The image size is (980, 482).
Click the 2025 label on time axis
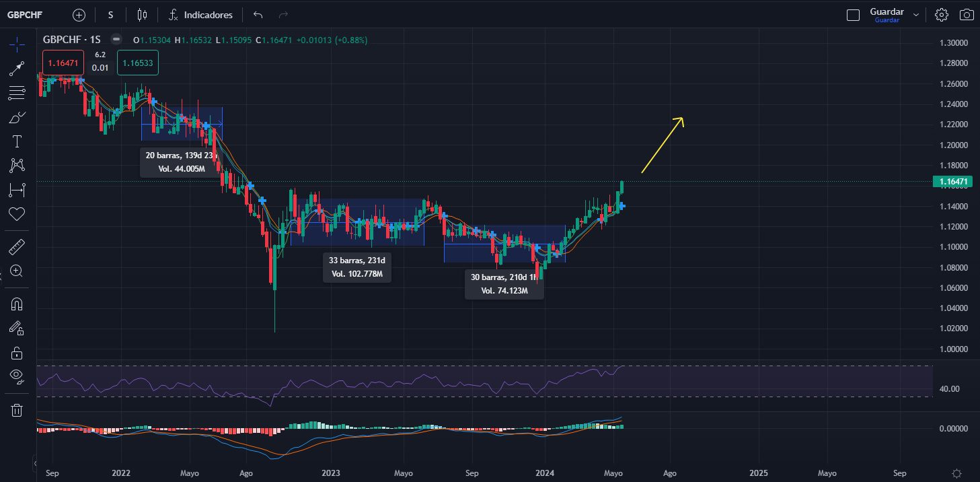tap(758, 473)
